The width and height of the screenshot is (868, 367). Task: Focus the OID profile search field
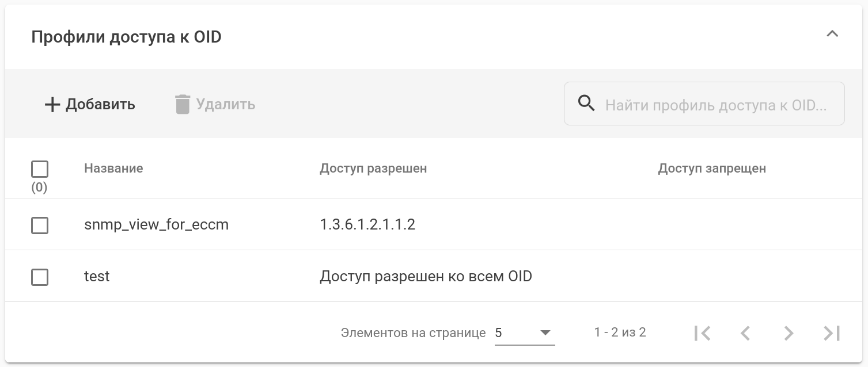[715, 105]
